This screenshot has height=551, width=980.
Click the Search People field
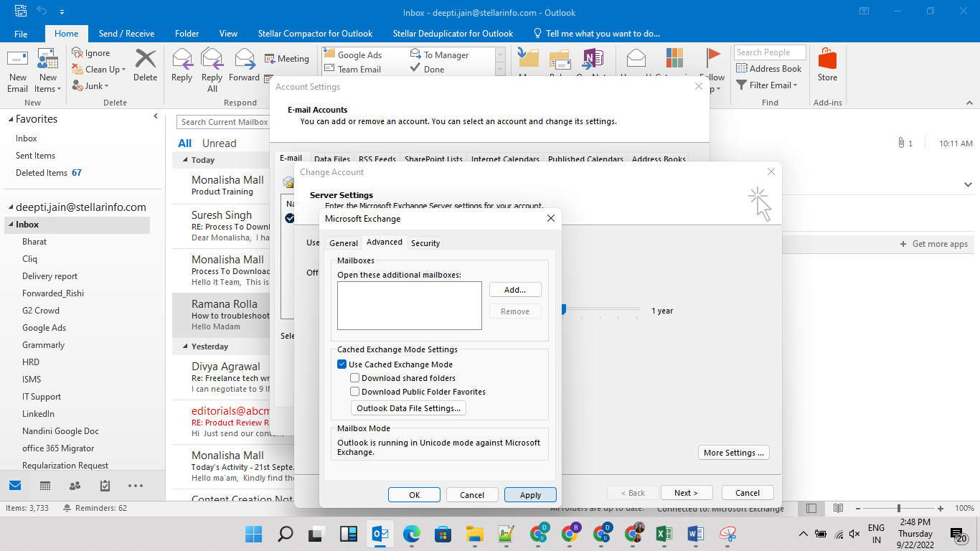[770, 52]
